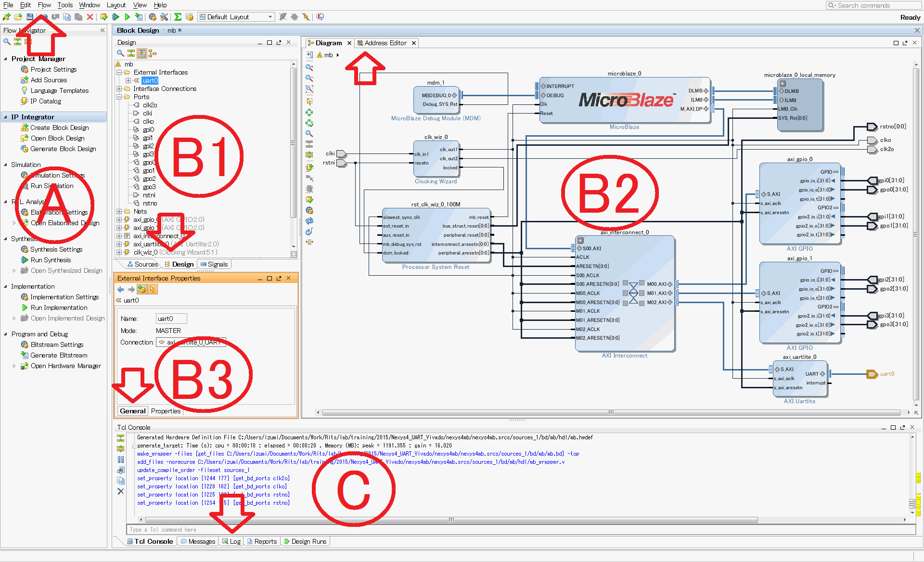This screenshot has width=924, height=562.
Task: Switch to the Signals tab
Action: (x=214, y=264)
